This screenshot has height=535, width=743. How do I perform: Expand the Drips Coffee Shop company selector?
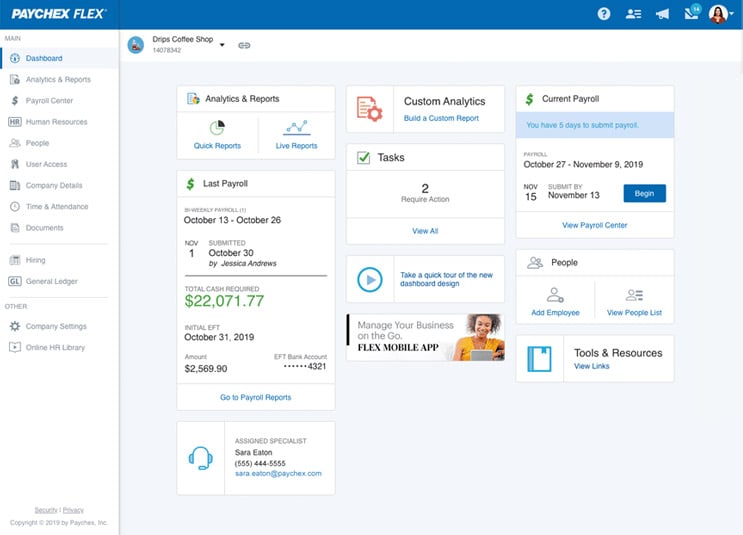pyautogui.click(x=222, y=45)
